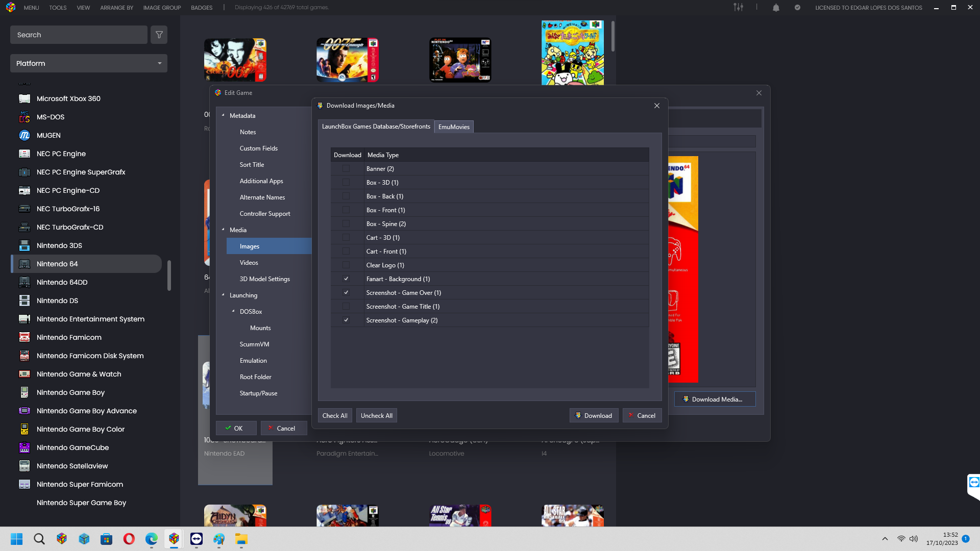Screen dimensions: 980x551
Task: Click the game grid vertical scrollbar
Action: pyautogui.click(x=612, y=36)
